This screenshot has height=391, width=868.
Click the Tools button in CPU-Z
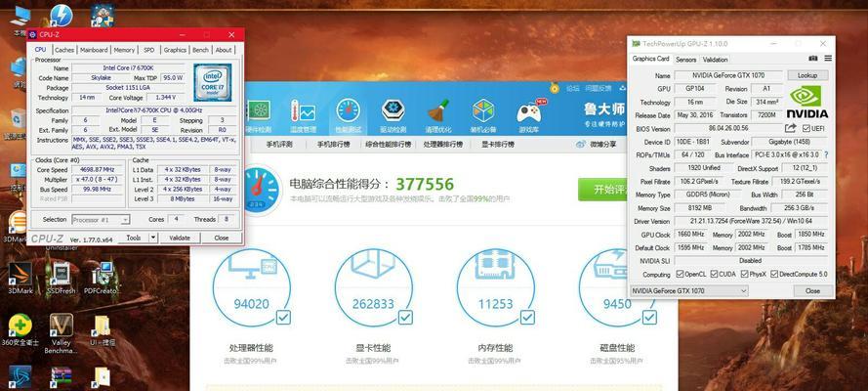tap(133, 238)
